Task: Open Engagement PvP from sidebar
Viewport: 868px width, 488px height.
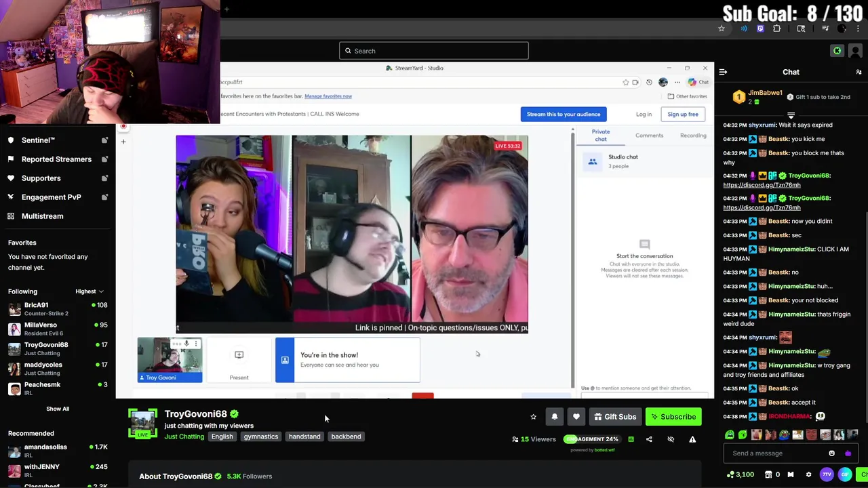Action: coord(51,197)
